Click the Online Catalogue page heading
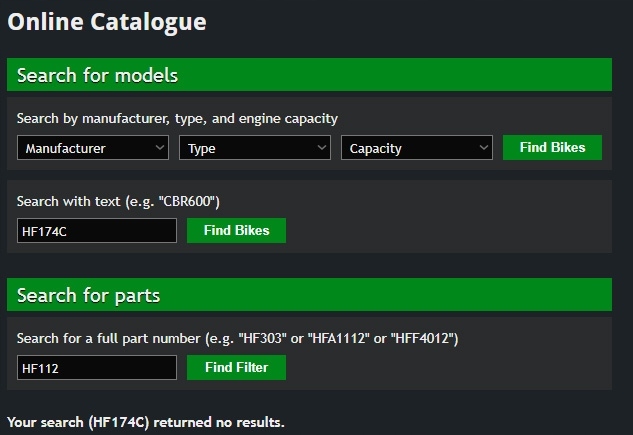The image size is (633, 435). (x=107, y=22)
